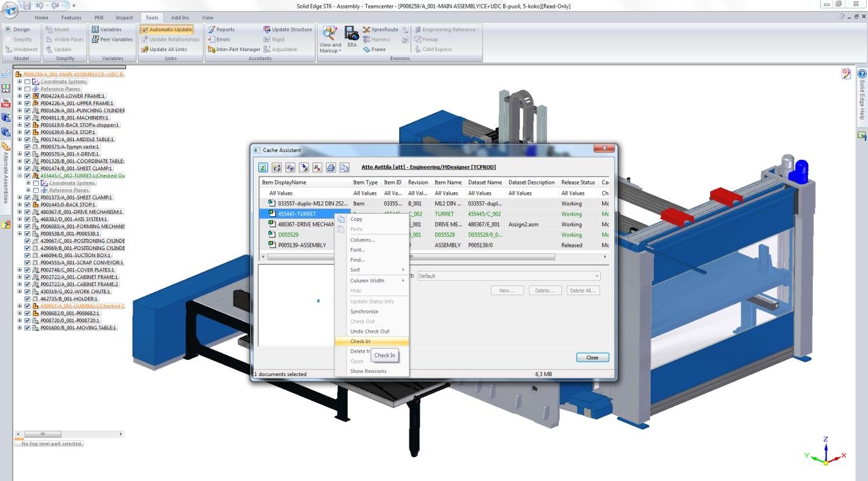Screen dimensions: 868x481
Task: Open XpresRoute environment
Action: 380,29
